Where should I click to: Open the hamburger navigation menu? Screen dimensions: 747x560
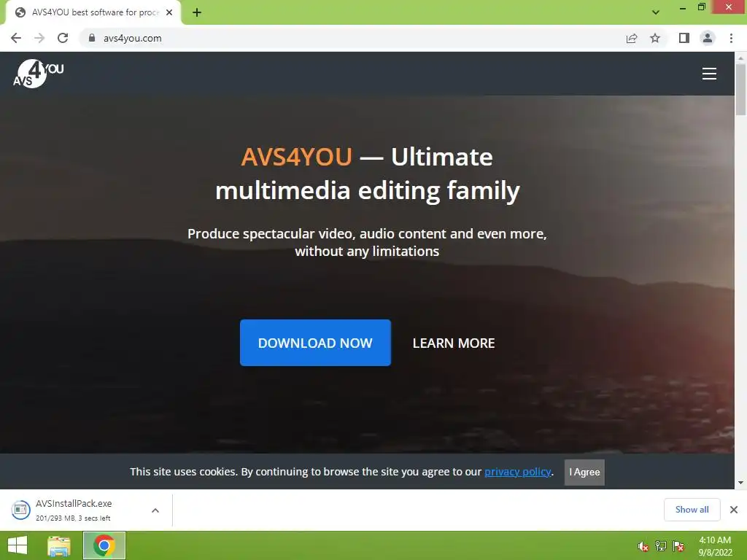click(x=709, y=74)
